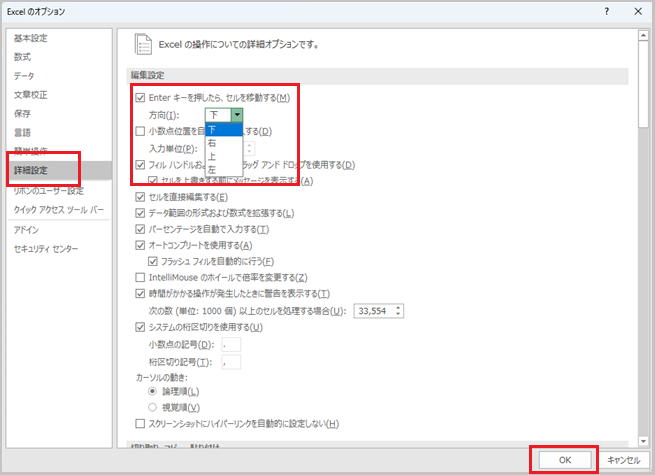Viewport: 655px width, 475px height.
Task: Click the 小数点の記号 input field
Action: tap(231, 345)
